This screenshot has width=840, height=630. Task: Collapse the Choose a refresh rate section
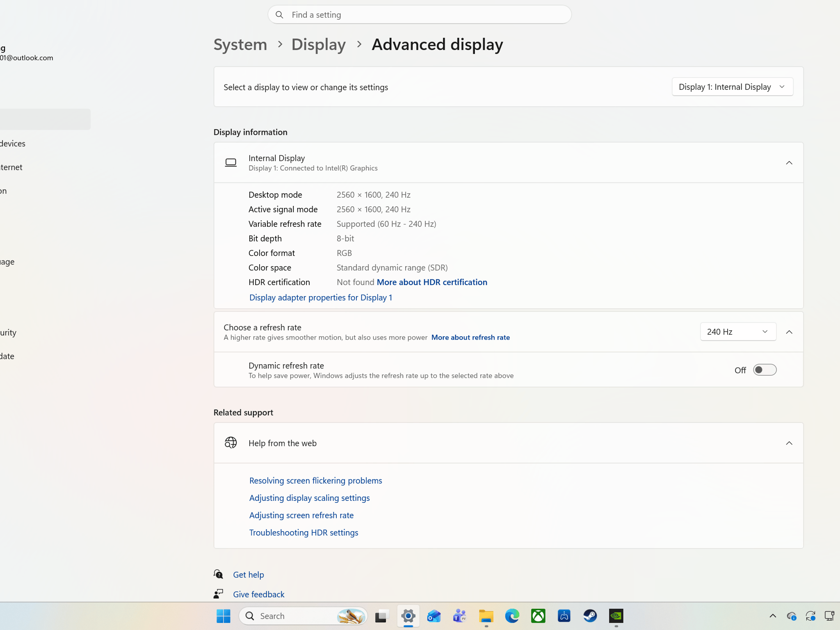pos(789,332)
